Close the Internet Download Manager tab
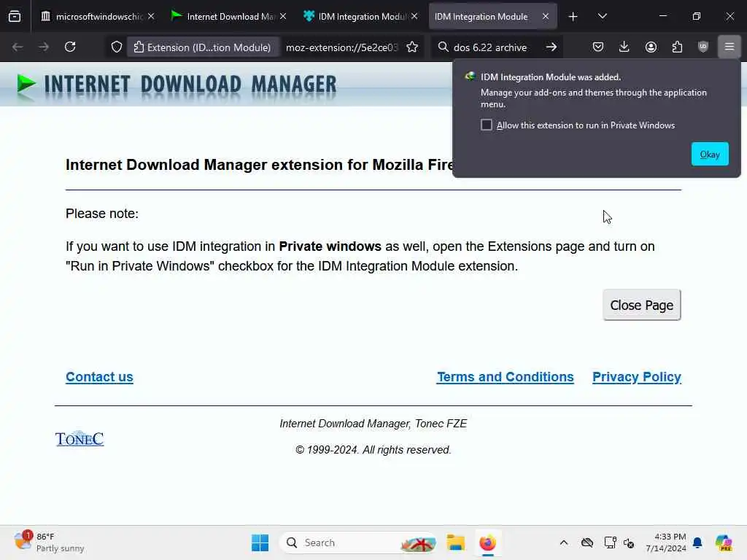The width and height of the screenshot is (747, 560). (x=283, y=16)
